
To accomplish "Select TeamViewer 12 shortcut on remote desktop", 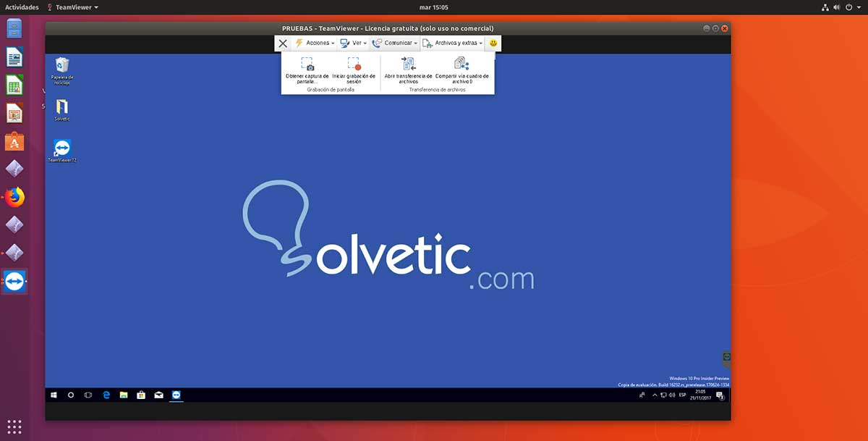I will tap(62, 151).
